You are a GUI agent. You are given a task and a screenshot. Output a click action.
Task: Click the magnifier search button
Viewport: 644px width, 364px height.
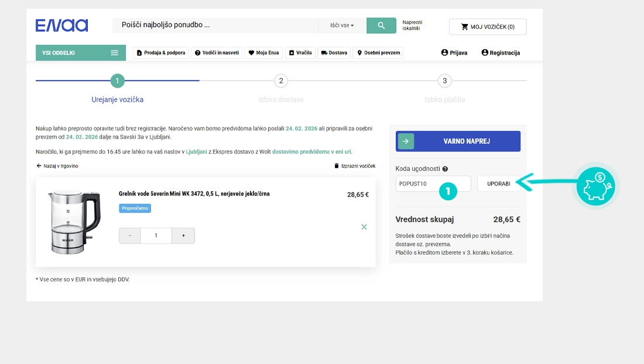(x=381, y=26)
